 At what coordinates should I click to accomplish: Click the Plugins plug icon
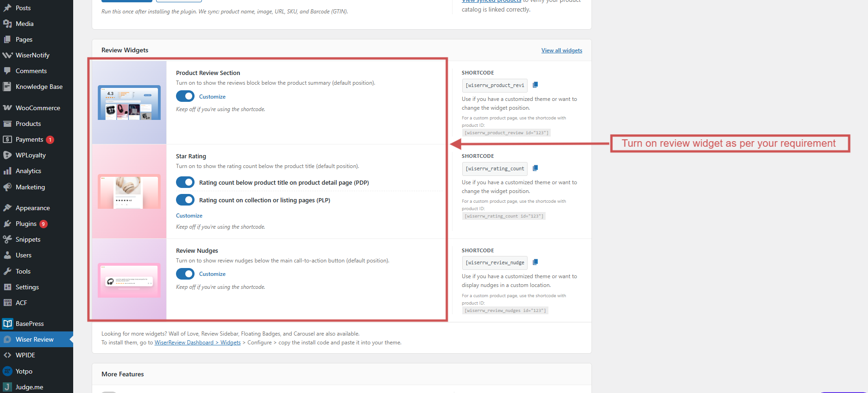[x=7, y=224]
